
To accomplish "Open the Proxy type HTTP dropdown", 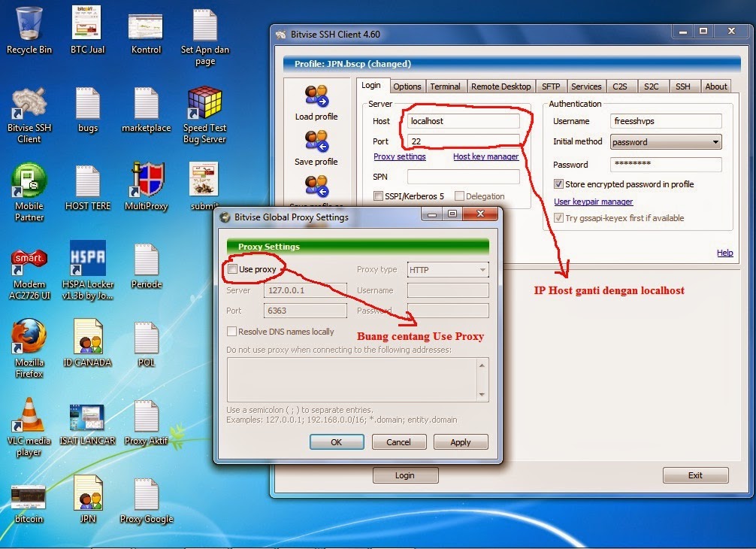I will click(x=448, y=270).
